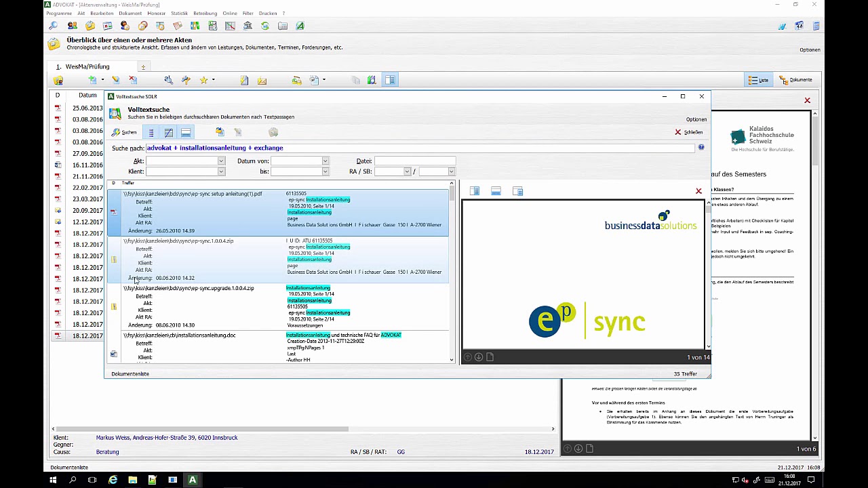Click the results list vertical scrollbar
The width and height of the screenshot is (868, 488).
(452, 272)
